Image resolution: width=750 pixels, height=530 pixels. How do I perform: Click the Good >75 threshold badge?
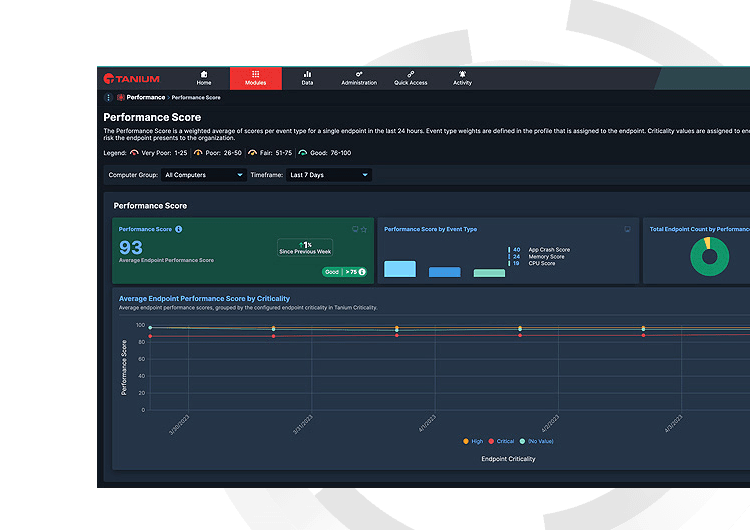pyautogui.click(x=344, y=272)
